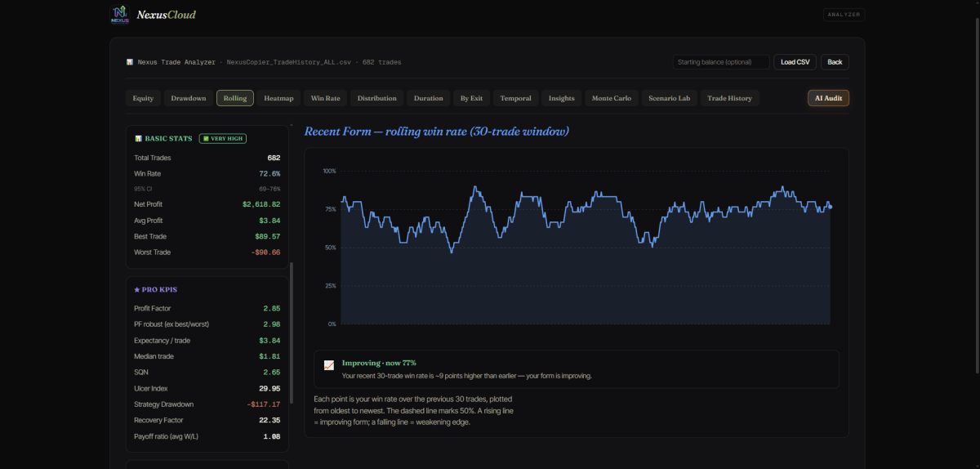
Task: Click the ANALYZER badge in header
Action: [844, 14]
